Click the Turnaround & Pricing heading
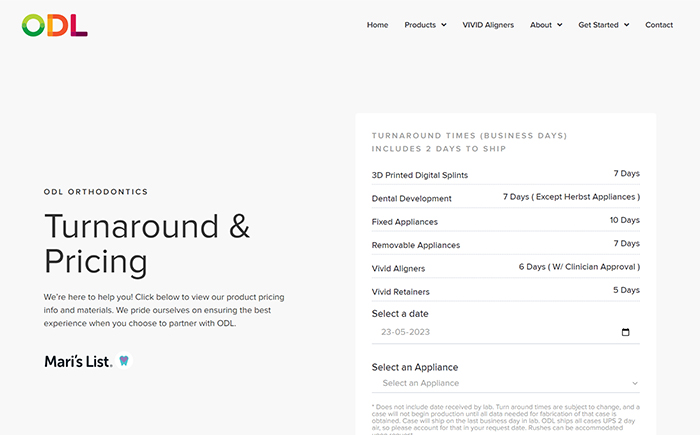Viewport: 700px width, 435px height. pos(147,244)
